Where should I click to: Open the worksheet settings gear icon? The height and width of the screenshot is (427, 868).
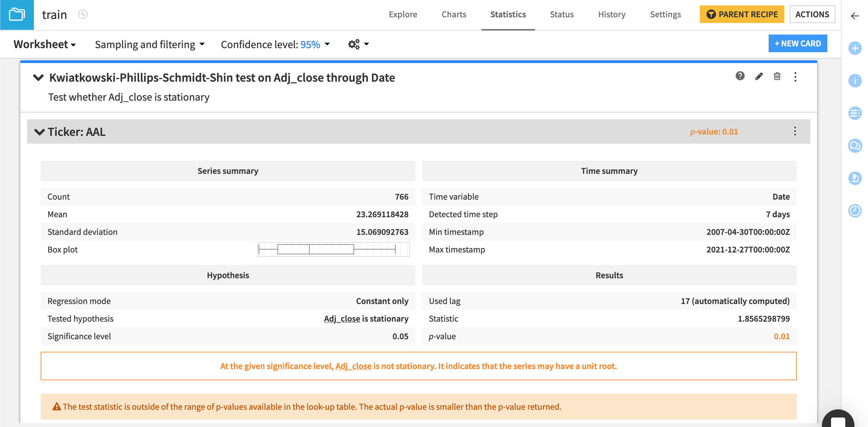354,44
